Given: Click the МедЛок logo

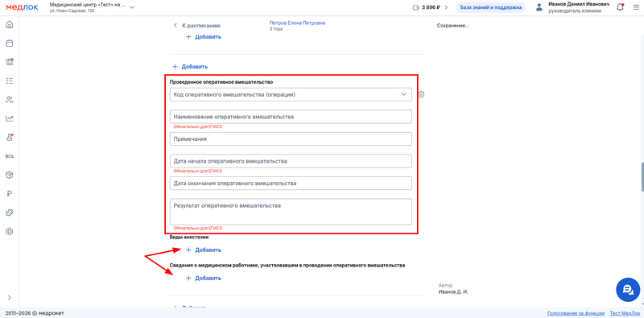Looking at the screenshot, I should tap(23, 7).
